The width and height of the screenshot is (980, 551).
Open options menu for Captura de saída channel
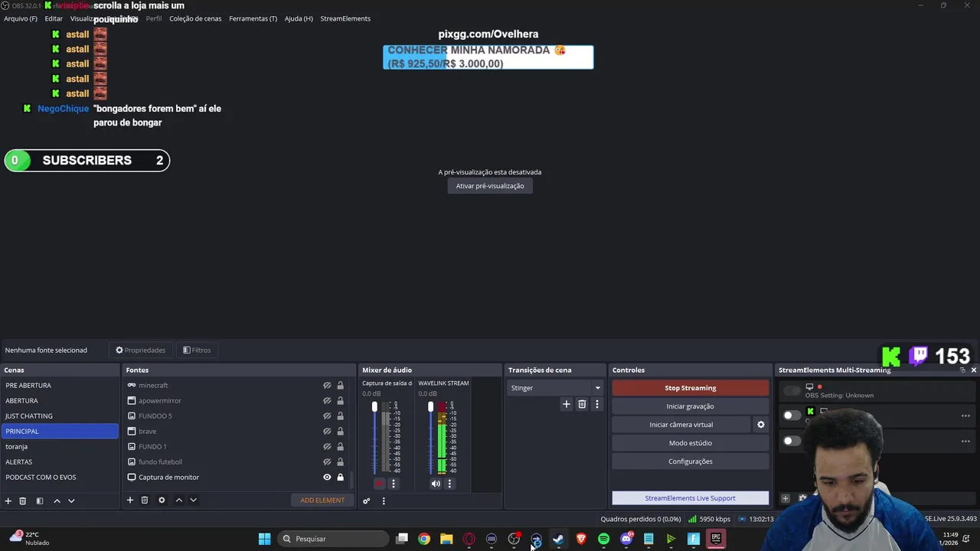pyautogui.click(x=394, y=484)
